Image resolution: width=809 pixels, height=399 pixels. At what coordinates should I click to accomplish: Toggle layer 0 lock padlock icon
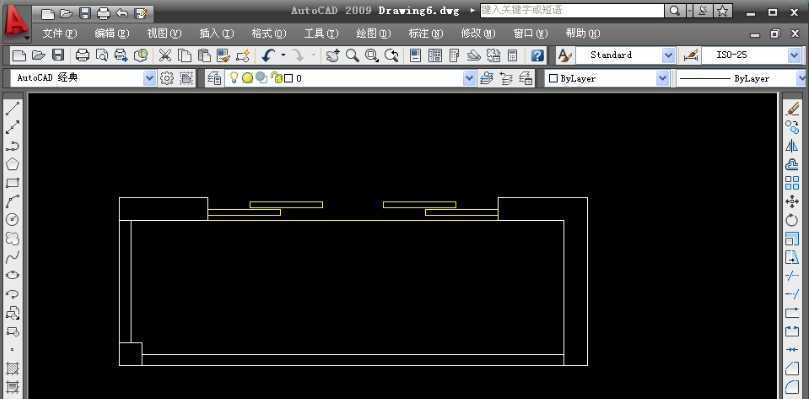point(277,78)
